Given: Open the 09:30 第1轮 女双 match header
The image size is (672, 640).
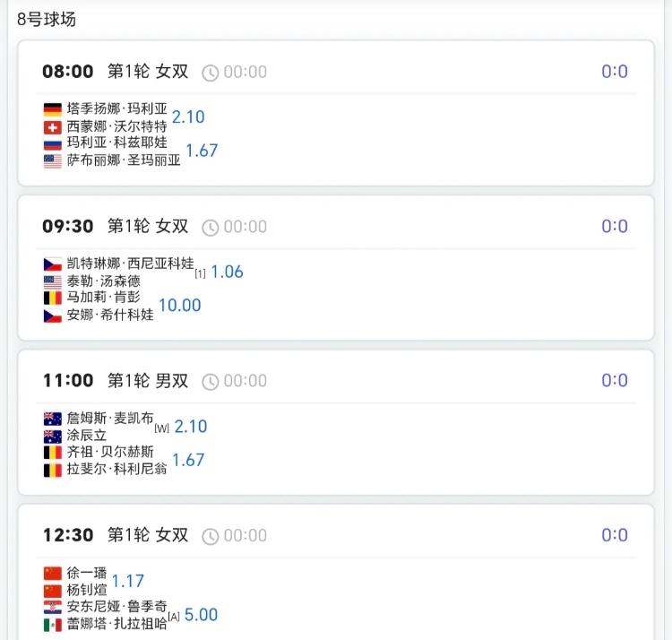Looking at the screenshot, I should tap(116, 227).
